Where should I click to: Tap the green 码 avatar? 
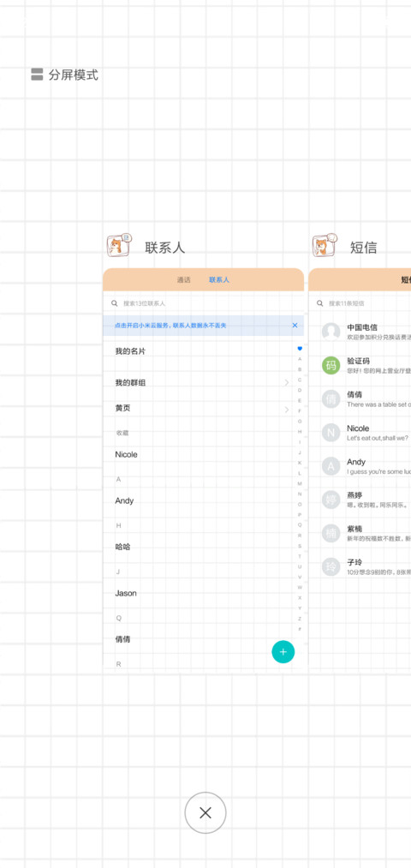331,365
